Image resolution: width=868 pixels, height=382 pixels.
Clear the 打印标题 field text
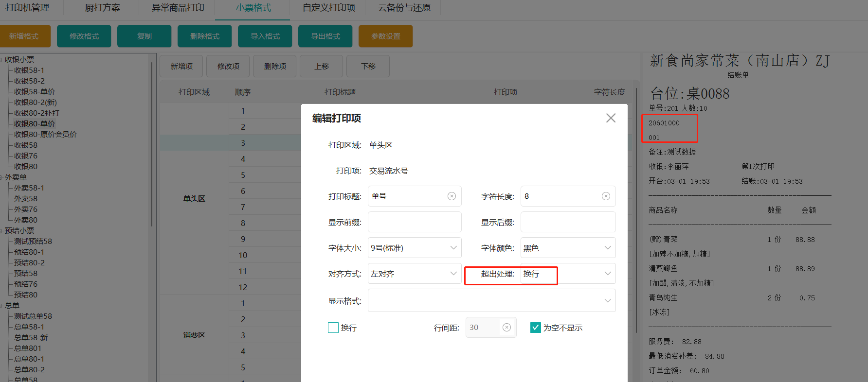click(x=452, y=196)
